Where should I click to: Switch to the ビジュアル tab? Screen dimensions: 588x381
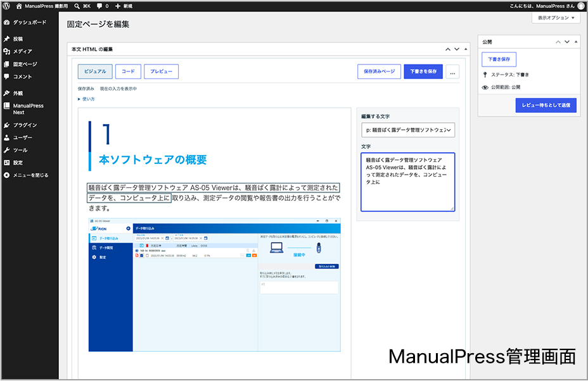click(95, 72)
